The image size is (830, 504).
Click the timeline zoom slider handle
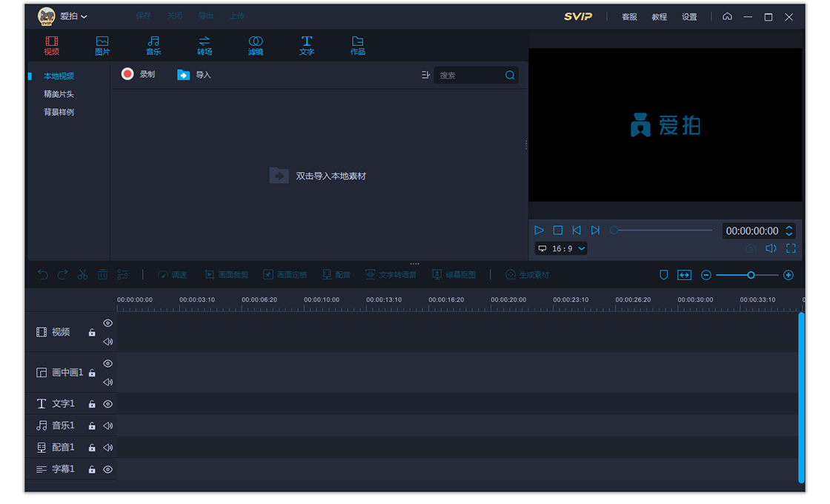click(x=751, y=275)
